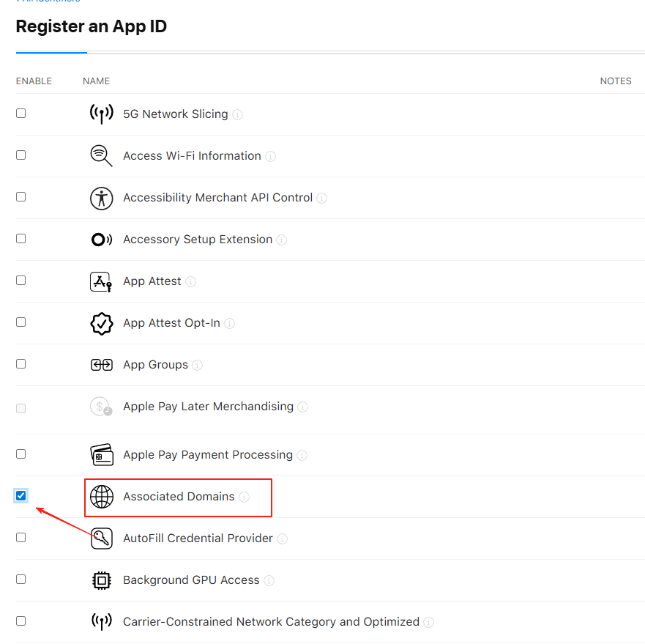Click the NOTES column header
645x644 pixels.
tap(616, 81)
